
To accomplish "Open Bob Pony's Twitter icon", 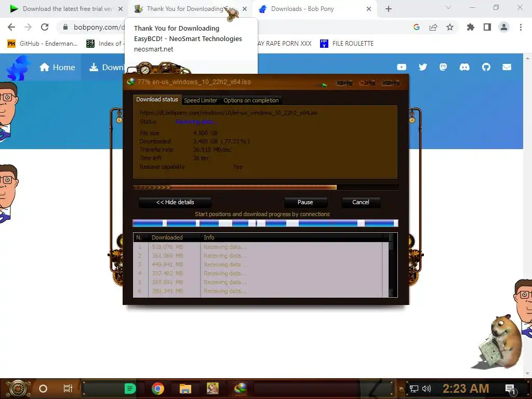I will [423, 67].
